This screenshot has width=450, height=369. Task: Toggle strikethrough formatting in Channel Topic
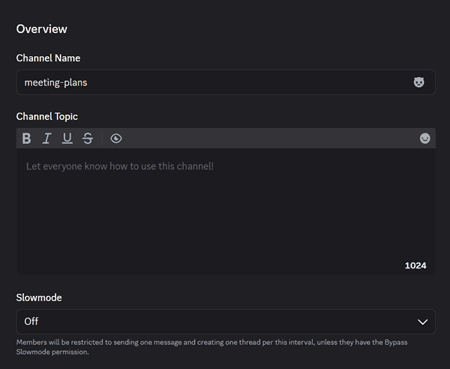88,138
